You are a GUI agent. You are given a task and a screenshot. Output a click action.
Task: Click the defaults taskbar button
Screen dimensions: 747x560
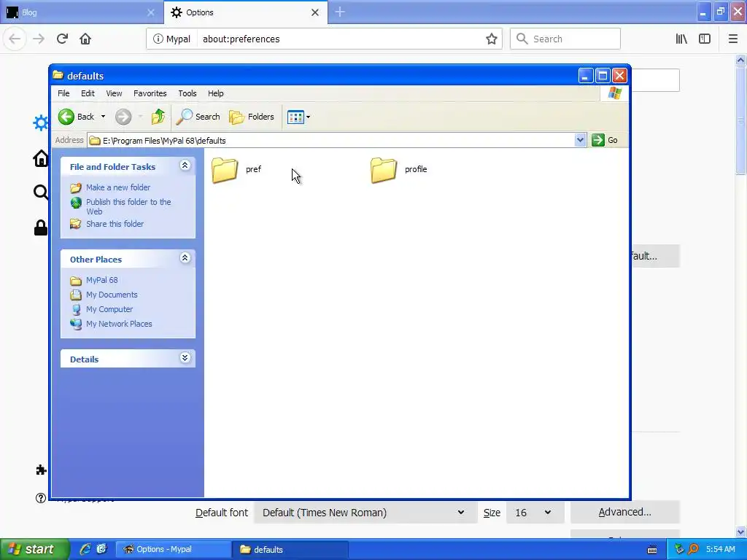(x=290, y=550)
